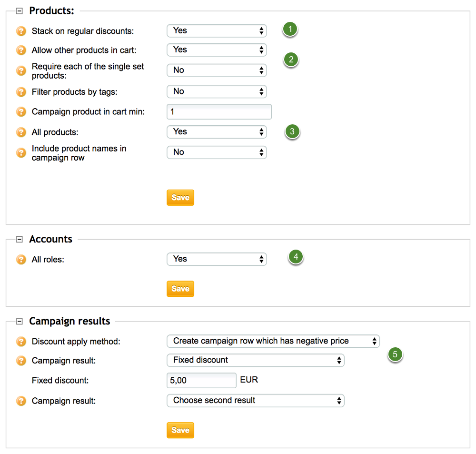Click the green badge numbered 1
476x454 pixels.
point(289,29)
